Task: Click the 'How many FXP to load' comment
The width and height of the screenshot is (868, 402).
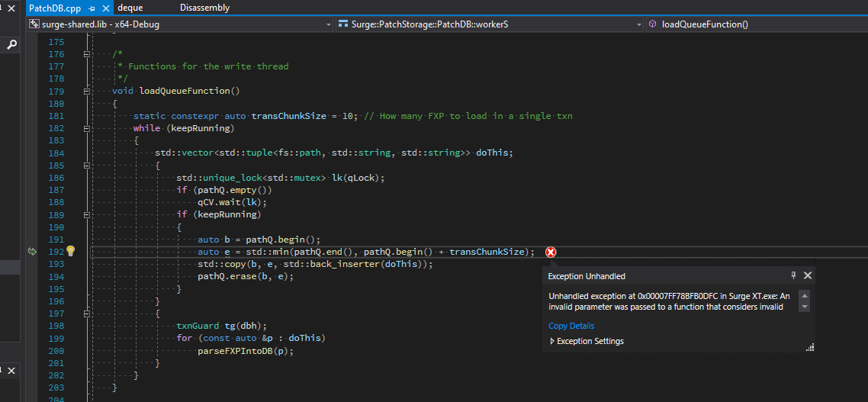Action: coord(468,116)
